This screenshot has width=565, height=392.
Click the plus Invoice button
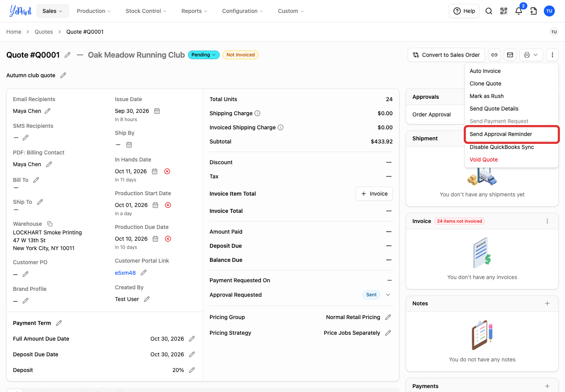point(374,194)
